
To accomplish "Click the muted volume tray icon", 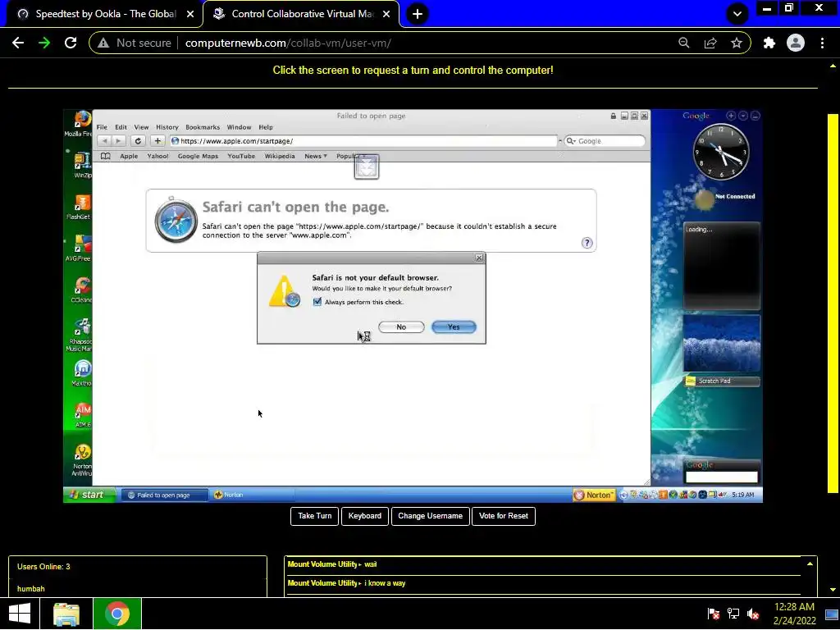I will pyautogui.click(x=753, y=614).
